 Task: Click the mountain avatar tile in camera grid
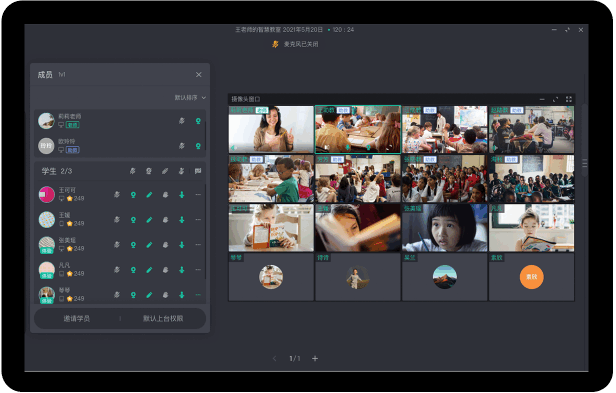coord(445,277)
